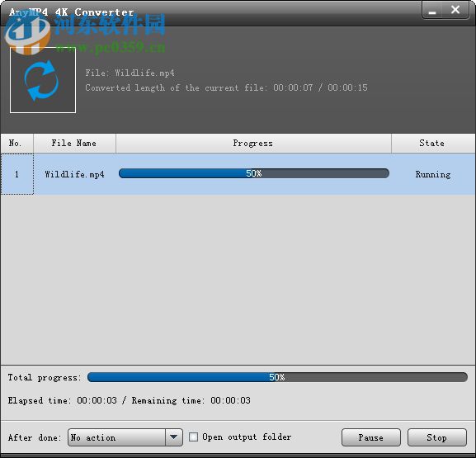The width and height of the screenshot is (476, 458).
Task: Click the Progress column header
Action: 253,143
